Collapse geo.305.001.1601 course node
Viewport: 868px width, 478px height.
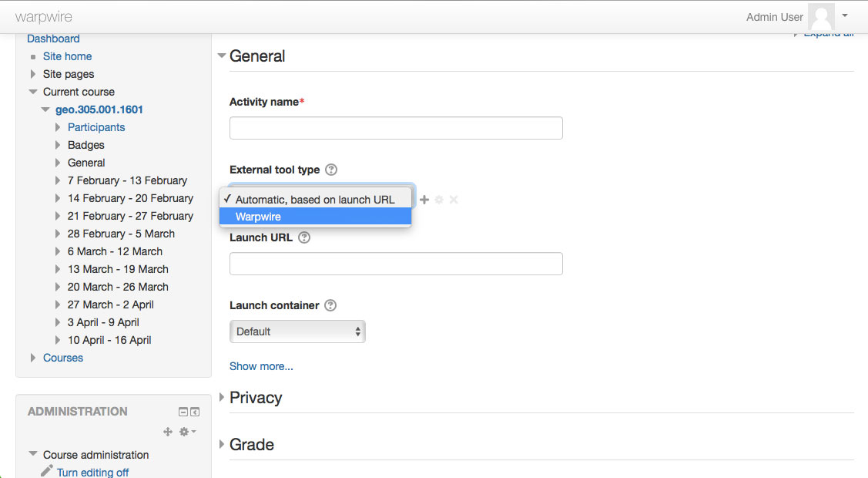pyautogui.click(x=45, y=109)
